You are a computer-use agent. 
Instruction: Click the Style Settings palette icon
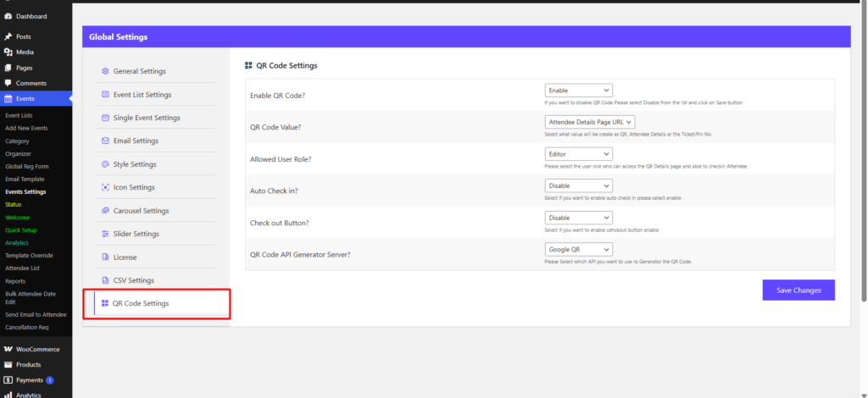tap(105, 164)
